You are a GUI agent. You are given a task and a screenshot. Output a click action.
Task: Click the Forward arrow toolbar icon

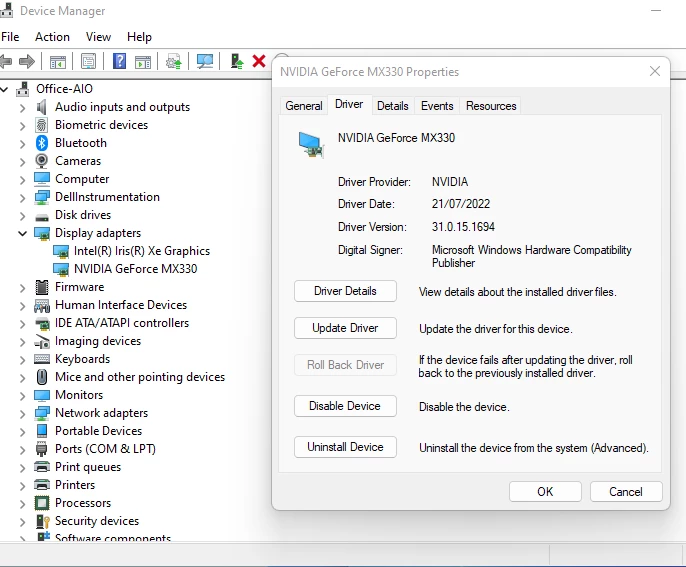pyautogui.click(x=27, y=61)
